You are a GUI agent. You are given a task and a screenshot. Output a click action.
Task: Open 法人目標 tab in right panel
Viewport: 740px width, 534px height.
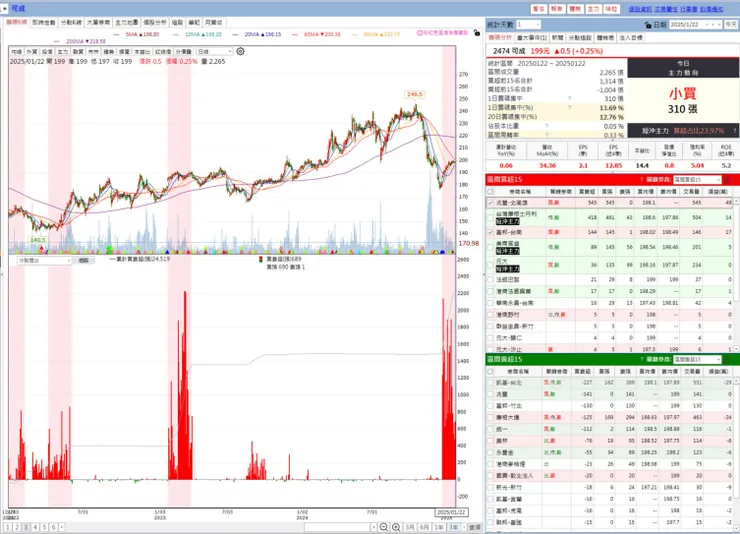[631, 37]
